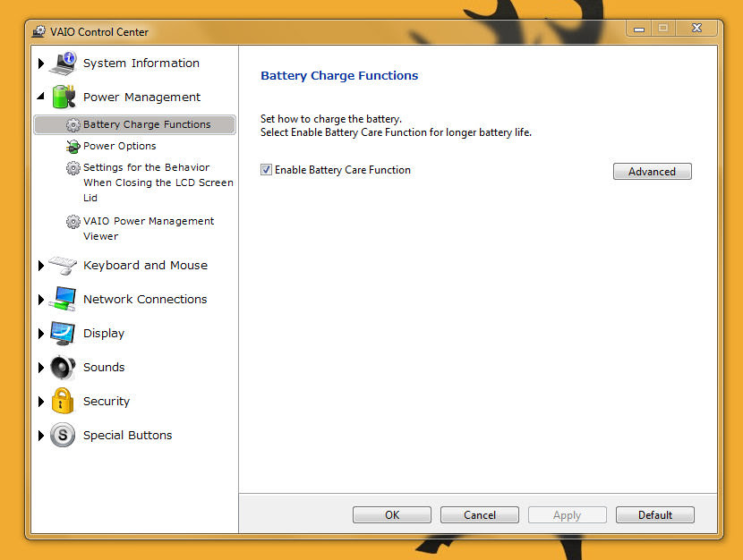Select Battery Charge Functions tree item

134,124
